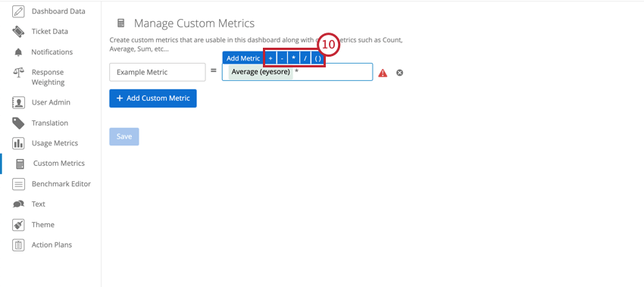Insert the divide operator

click(x=305, y=59)
